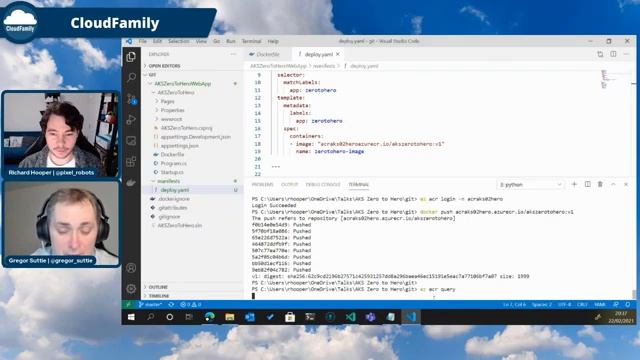Click the feedback icon in status bar
640x360 pixels.
tap(616, 304)
